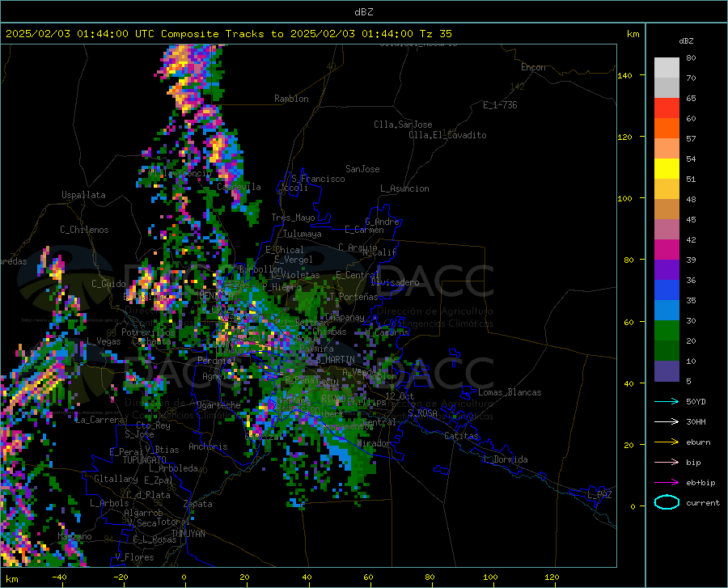Click the Mirador place label
The image size is (728, 588).
coord(374,443)
